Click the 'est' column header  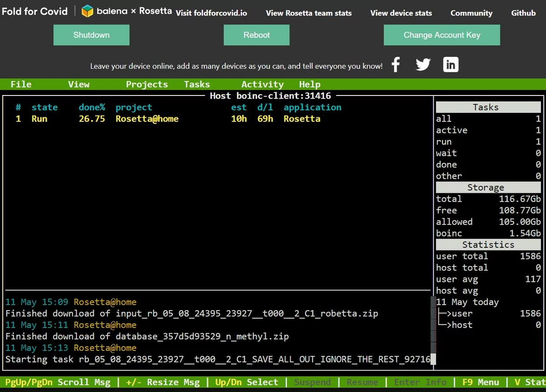(x=239, y=107)
